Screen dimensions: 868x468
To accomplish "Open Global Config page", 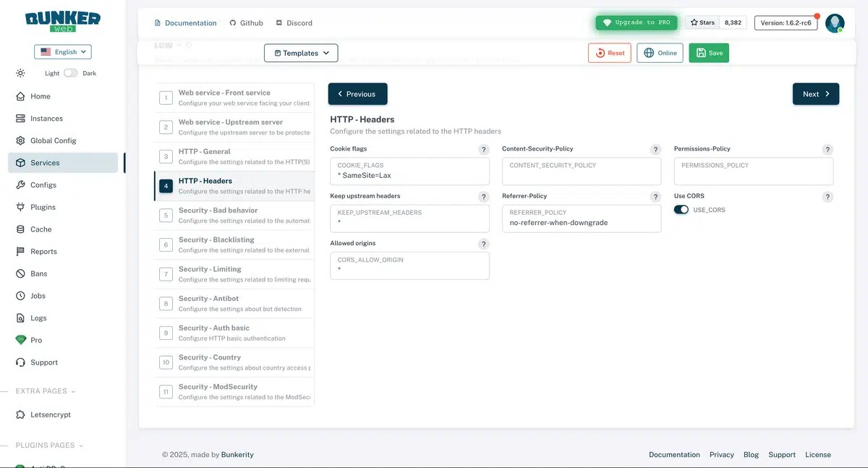I will click(62, 140).
